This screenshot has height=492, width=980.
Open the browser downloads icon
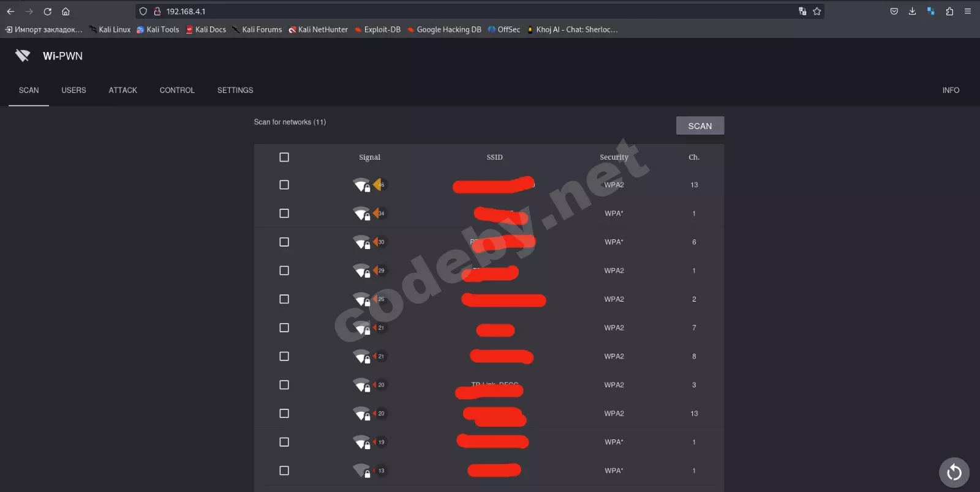912,12
